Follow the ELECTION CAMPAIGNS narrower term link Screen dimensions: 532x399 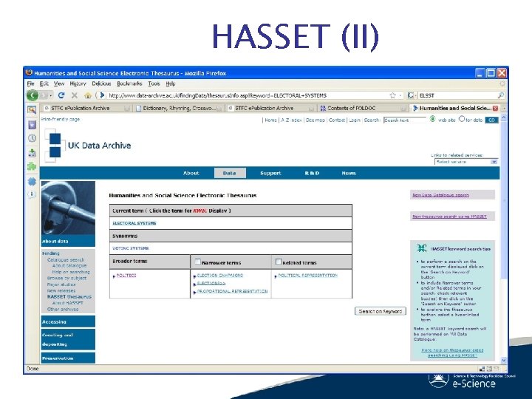pyautogui.click(x=220, y=276)
